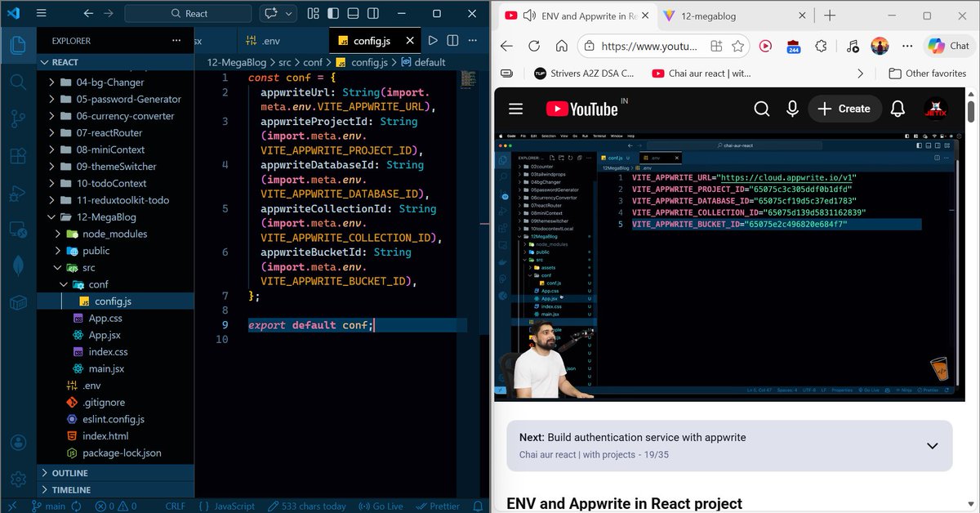
Task: Open editor More Actions ellipsis
Action: [474, 41]
